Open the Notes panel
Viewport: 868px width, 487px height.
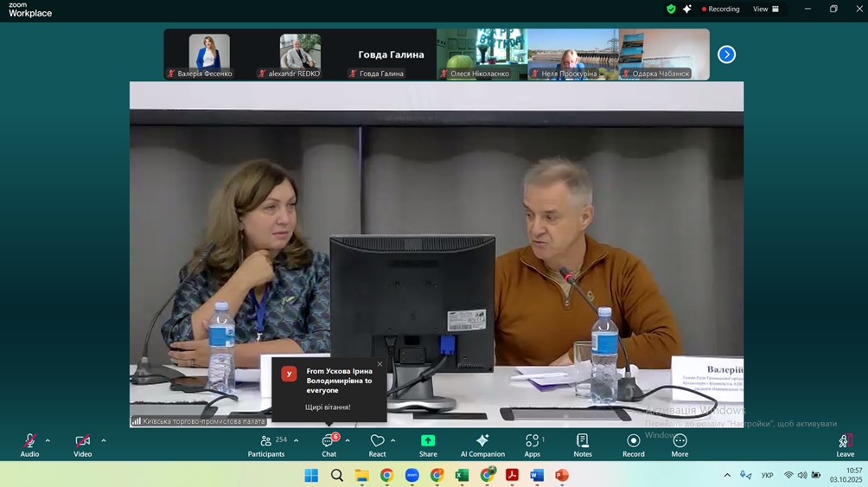583,441
